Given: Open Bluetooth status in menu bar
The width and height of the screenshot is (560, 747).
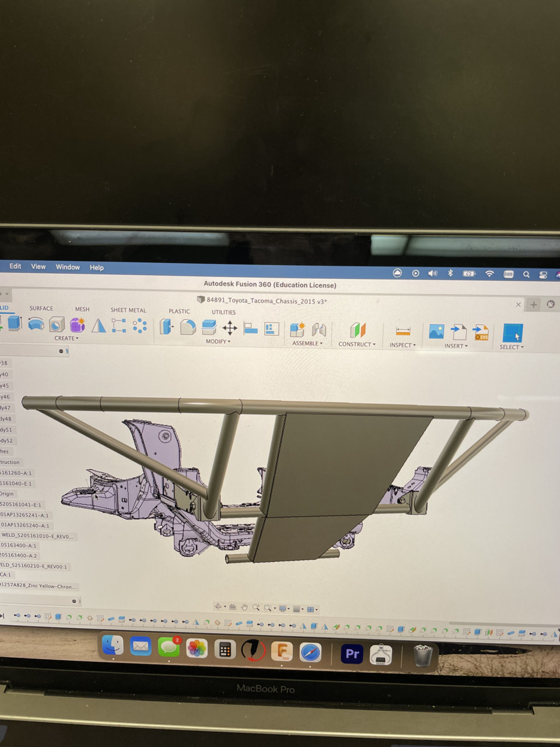Looking at the screenshot, I should tap(450, 273).
